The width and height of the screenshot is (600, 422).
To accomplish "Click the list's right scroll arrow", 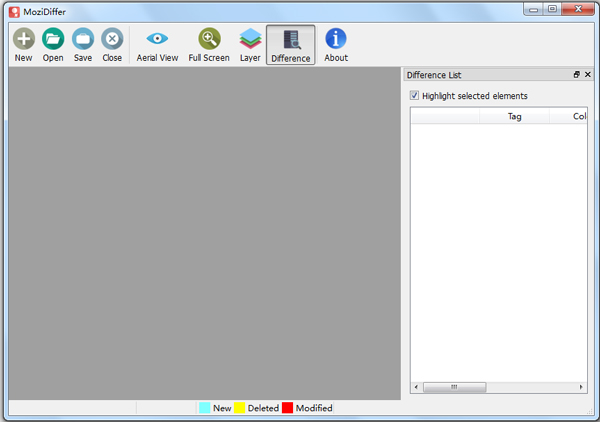I will click(581, 387).
